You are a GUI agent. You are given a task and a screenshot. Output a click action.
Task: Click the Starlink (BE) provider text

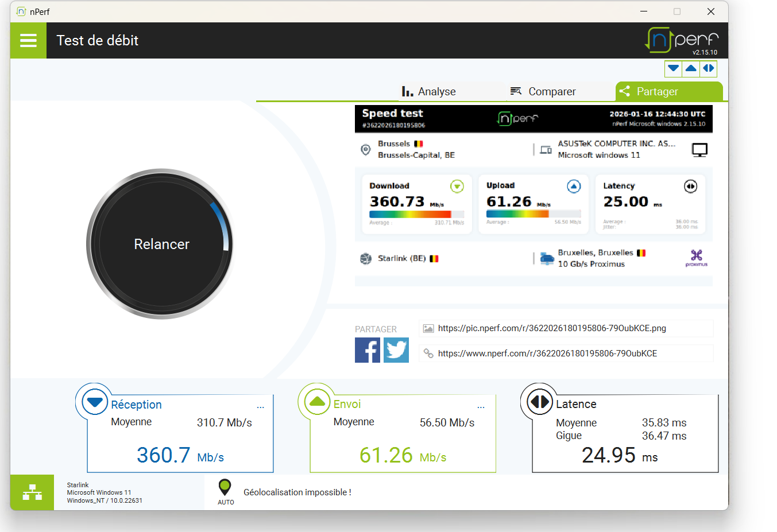click(x=401, y=258)
